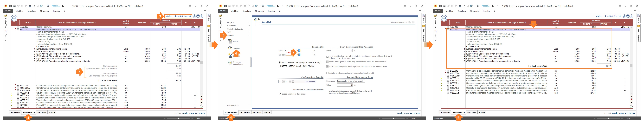This screenshot has height=123, width=644.
Task: Expand Progetto section in middle window sidebar
Action: point(238,23)
